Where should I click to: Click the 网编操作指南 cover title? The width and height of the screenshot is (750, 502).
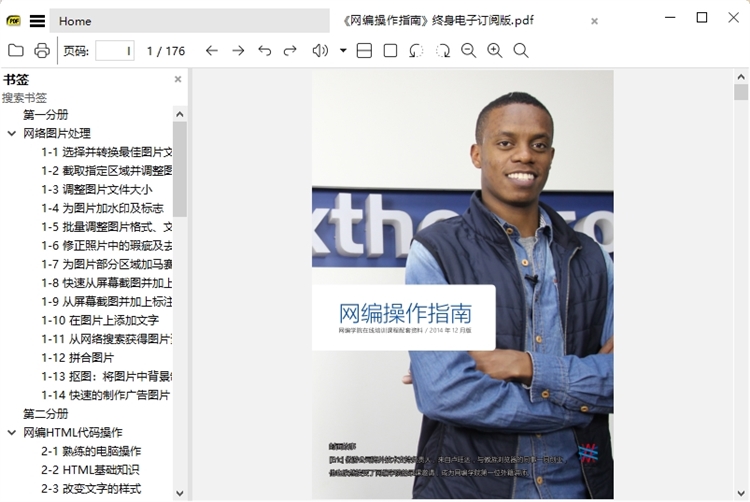click(x=405, y=314)
